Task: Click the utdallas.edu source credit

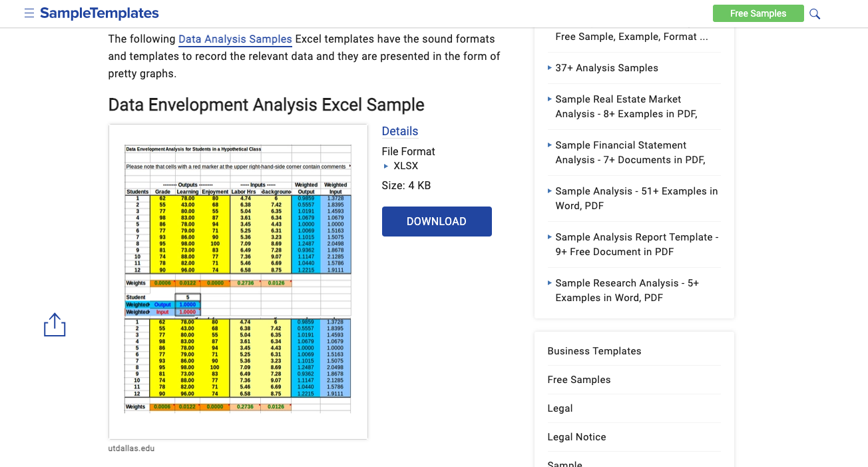Action: coord(131,448)
